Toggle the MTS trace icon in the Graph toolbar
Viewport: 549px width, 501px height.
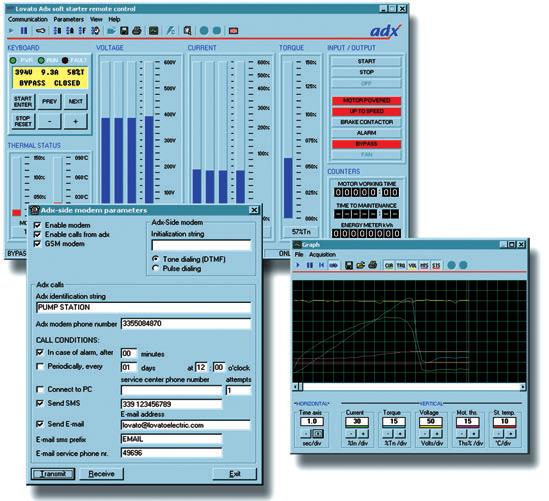pyautogui.click(x=424, y=265)
